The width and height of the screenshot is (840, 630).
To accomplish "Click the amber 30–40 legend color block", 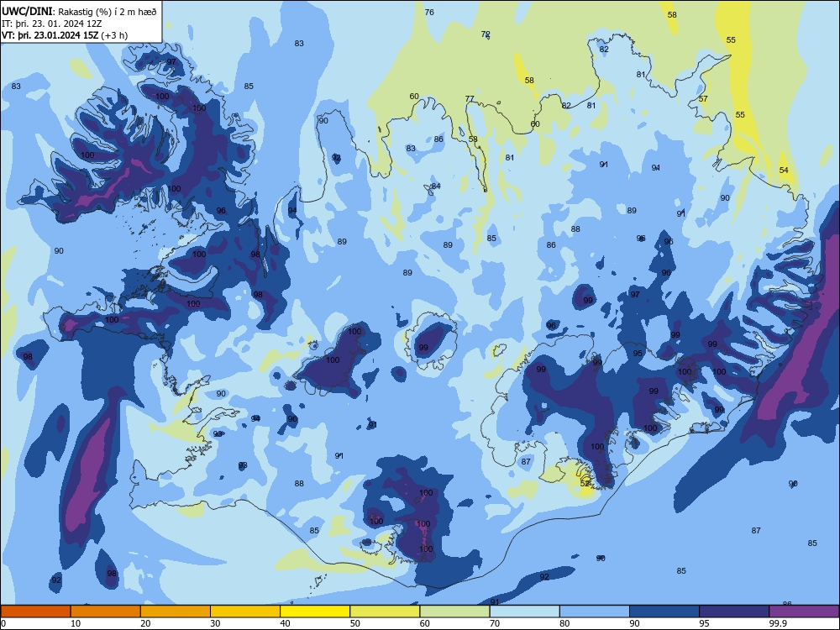I will coord(245,612).
